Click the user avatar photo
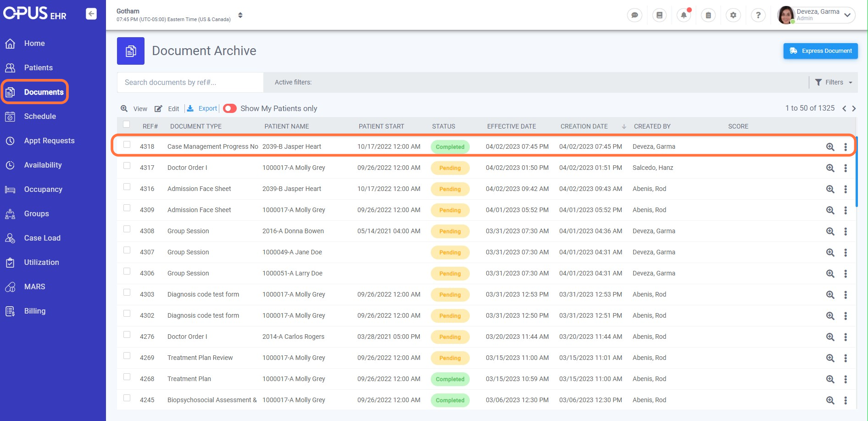This screenshot has width=868, height=421. (x=786, y=15)
